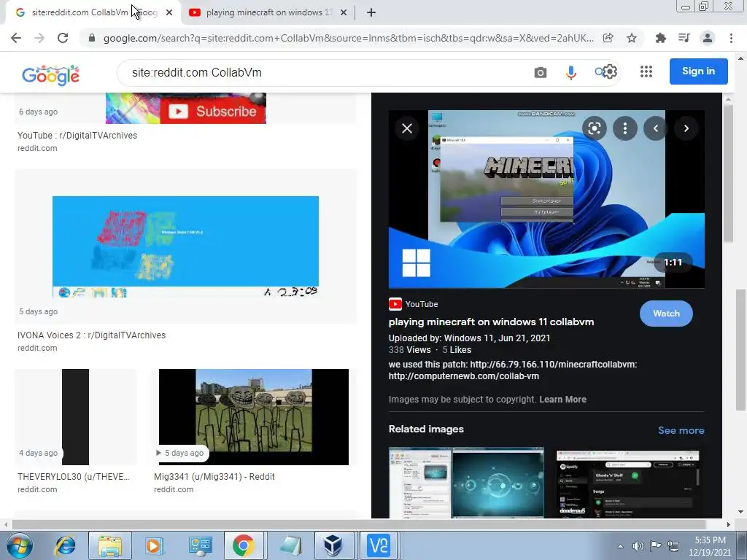The width and height of the screenshot is (747, 560).
Task: Open Windows Explorer folder in taskbar
Action: coord(110,545)
